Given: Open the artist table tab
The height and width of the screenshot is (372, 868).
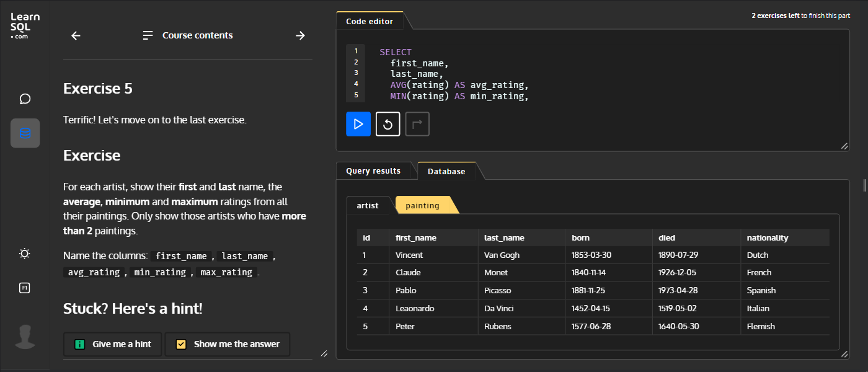Looking at the screenshot, I should coord(368,205).
